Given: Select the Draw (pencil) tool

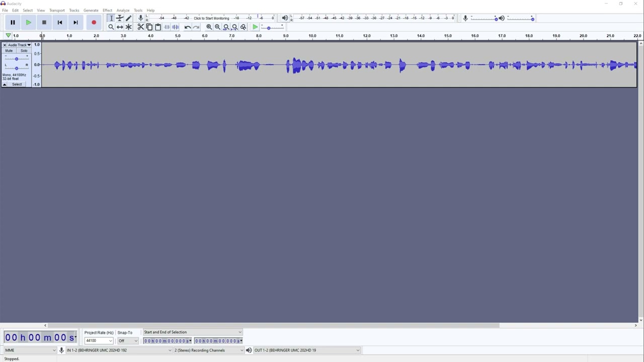Looking at the screenshot, I should 128,18.
